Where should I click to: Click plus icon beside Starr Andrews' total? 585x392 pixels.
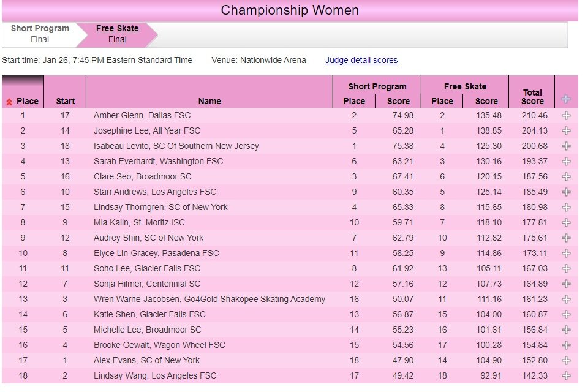point(566,192)
